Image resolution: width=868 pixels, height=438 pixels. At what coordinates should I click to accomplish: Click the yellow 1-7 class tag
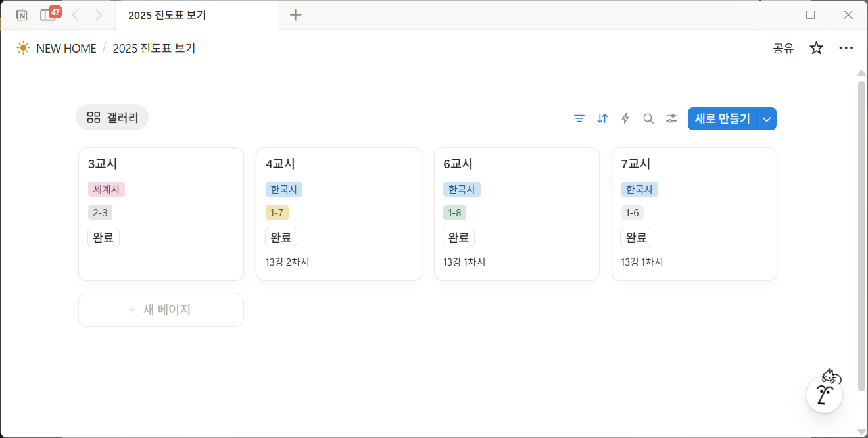click(x=277, y=213)
